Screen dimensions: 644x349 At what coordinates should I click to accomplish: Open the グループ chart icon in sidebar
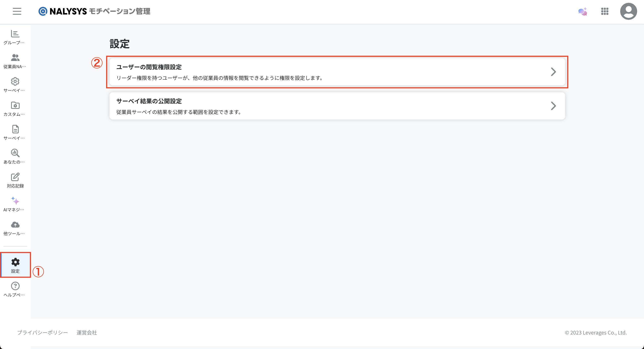pyautogui.click(x=15, y=34)
